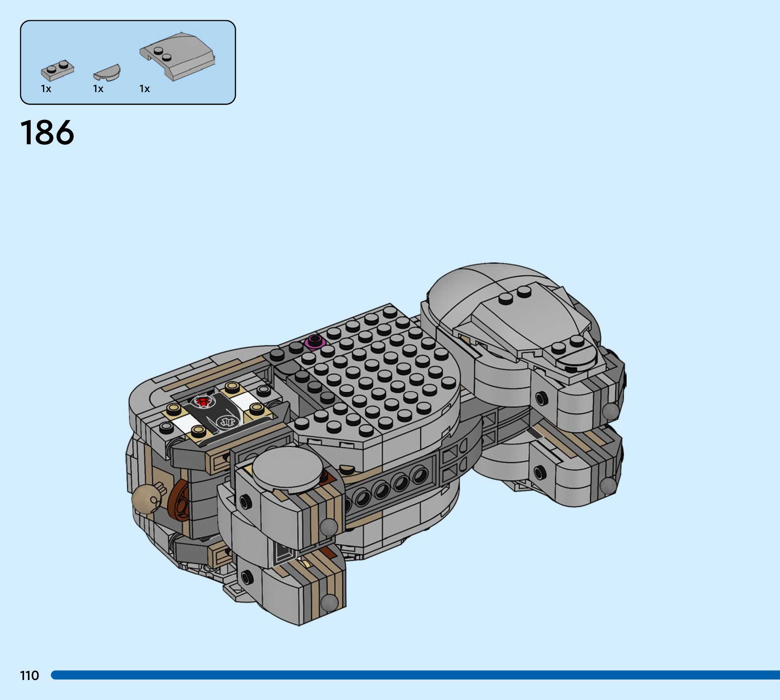Click the step number 186
Screen dimensions: 780x700
[47, 133]
